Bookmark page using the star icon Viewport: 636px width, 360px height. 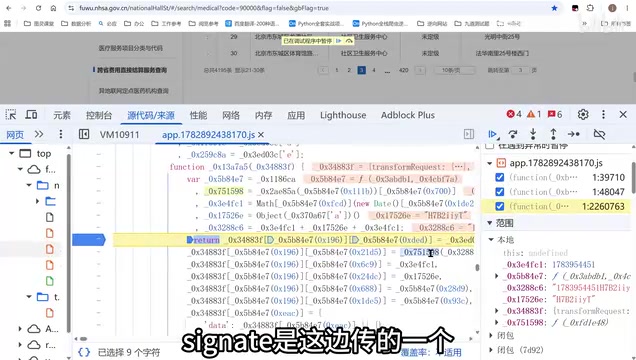(x=554, y=8)
